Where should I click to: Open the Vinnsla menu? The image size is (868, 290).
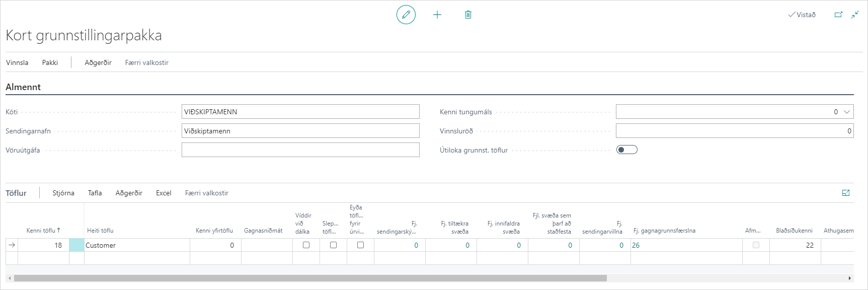(x=17, y=62)
